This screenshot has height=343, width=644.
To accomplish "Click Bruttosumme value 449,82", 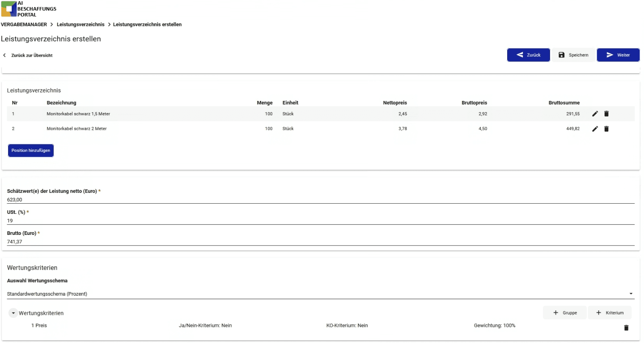I will coord(572,129).
